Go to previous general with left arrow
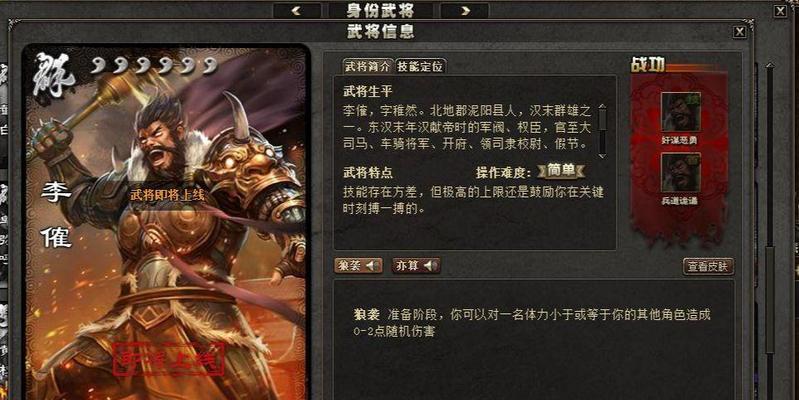This screenshot has height=400, width=799. (x=297, y=11)
